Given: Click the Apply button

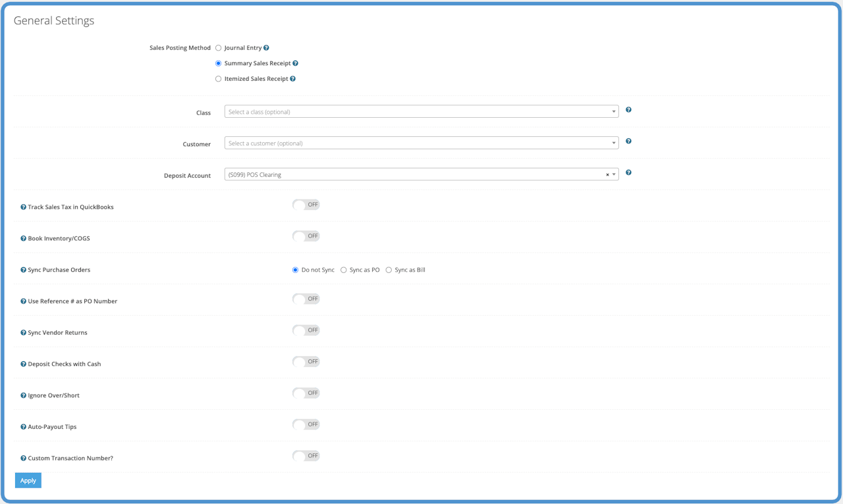Looking at the screenshot, I should coord(28,480).
